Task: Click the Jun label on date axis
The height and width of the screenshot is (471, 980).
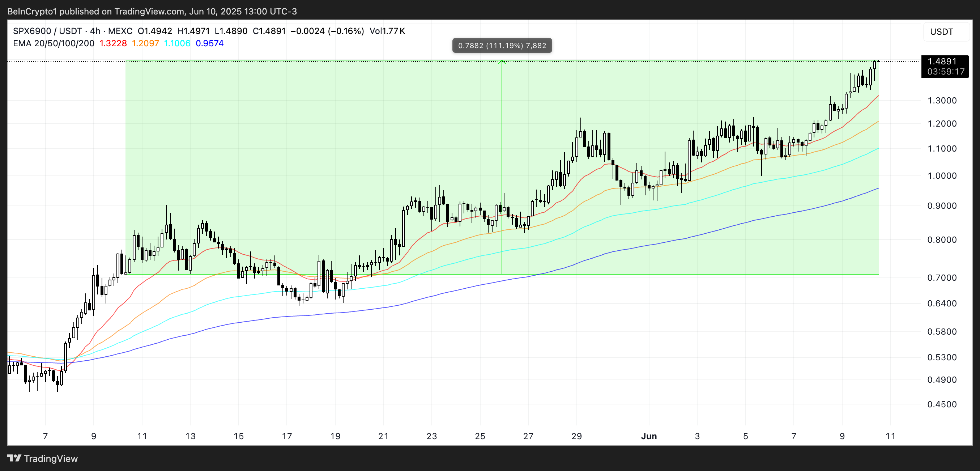Action: coord(649,436)
